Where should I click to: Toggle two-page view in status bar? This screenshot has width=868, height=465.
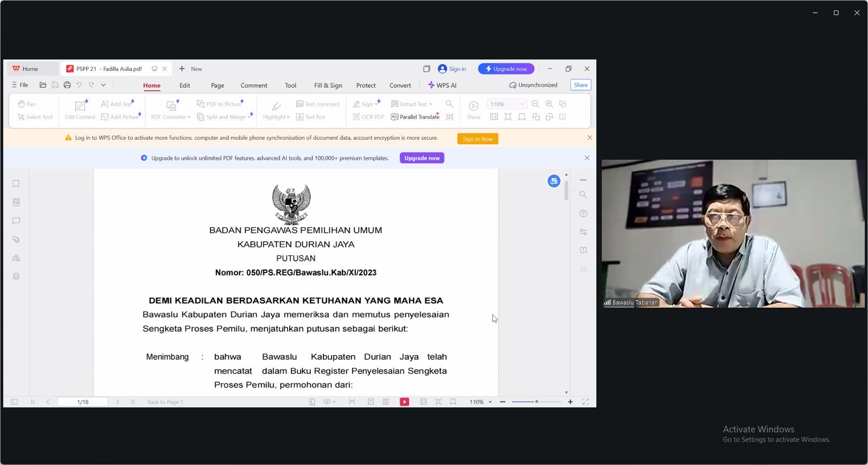[386, 402]
